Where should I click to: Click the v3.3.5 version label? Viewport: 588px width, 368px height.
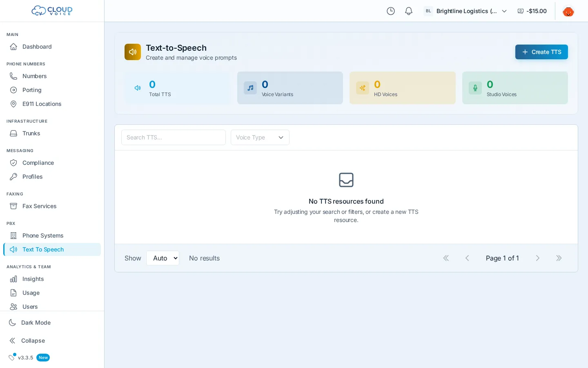tap(25, 358)
